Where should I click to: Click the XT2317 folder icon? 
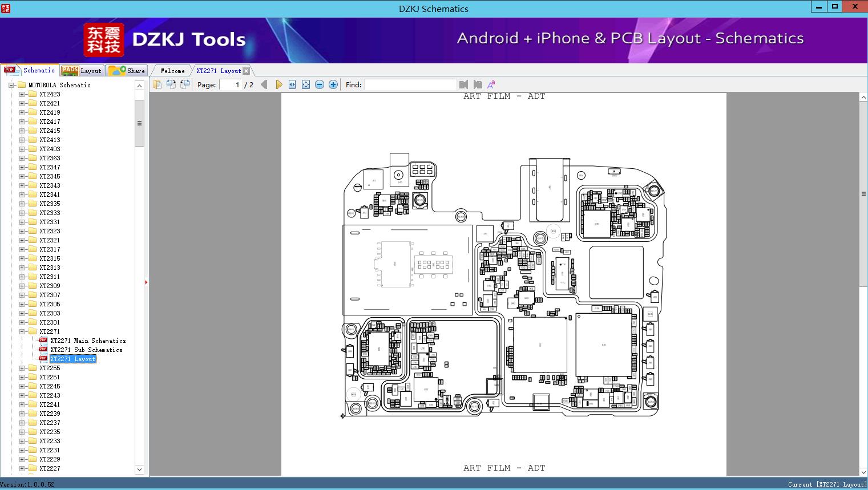pyautogui.click(x=33, y=249)
